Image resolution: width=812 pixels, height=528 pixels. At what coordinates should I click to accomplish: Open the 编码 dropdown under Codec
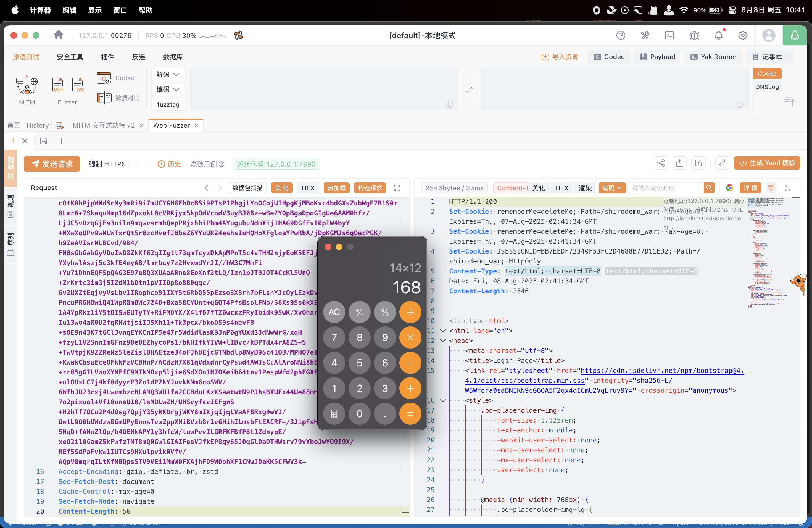coord(168,89)
